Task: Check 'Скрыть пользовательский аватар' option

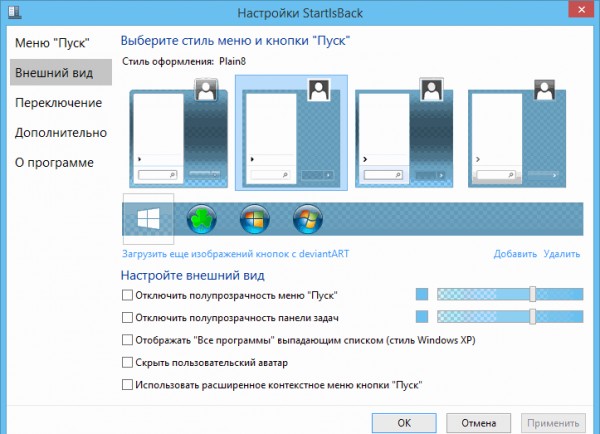Action: tap(127, 362)
